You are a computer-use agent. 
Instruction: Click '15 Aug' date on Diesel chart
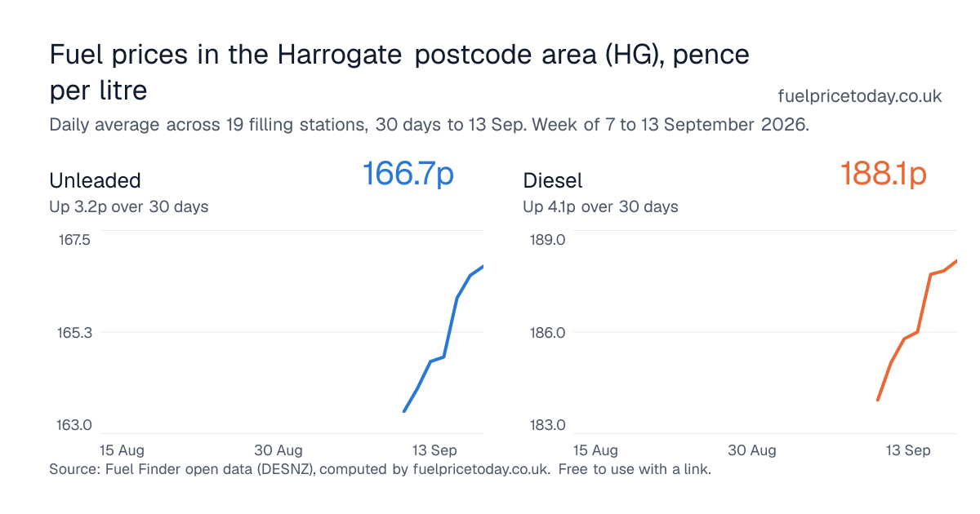click(x=595, y=450)
